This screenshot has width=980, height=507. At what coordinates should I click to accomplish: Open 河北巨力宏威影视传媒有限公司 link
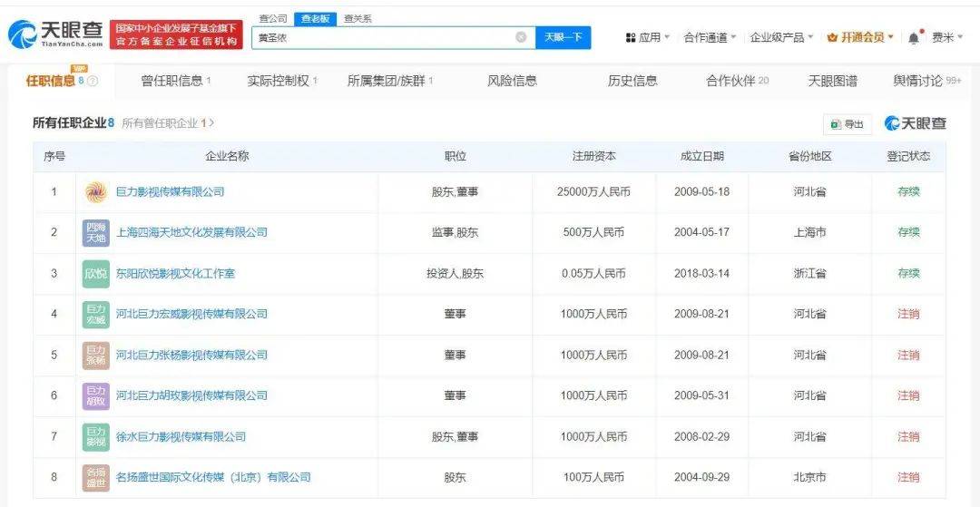tap(191, 314)
